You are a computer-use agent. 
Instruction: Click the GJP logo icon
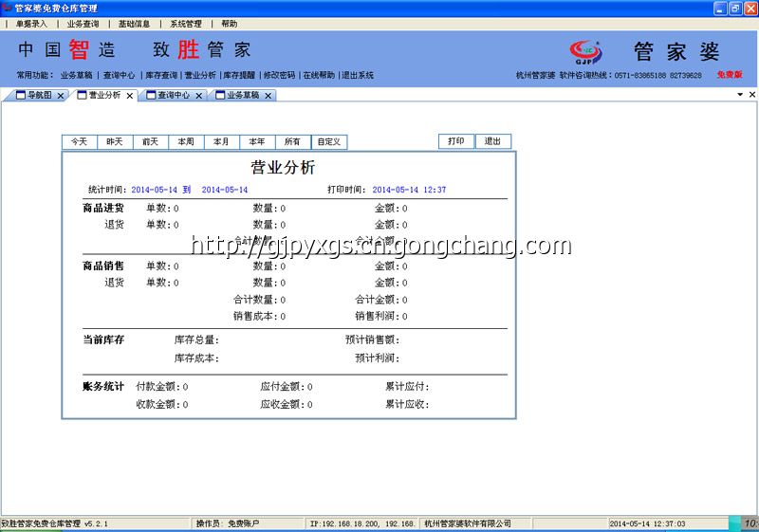[585, 52]
